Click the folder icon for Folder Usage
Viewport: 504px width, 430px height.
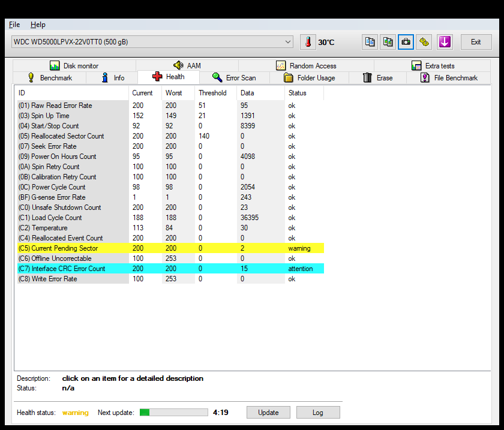(x=288, y=78)
